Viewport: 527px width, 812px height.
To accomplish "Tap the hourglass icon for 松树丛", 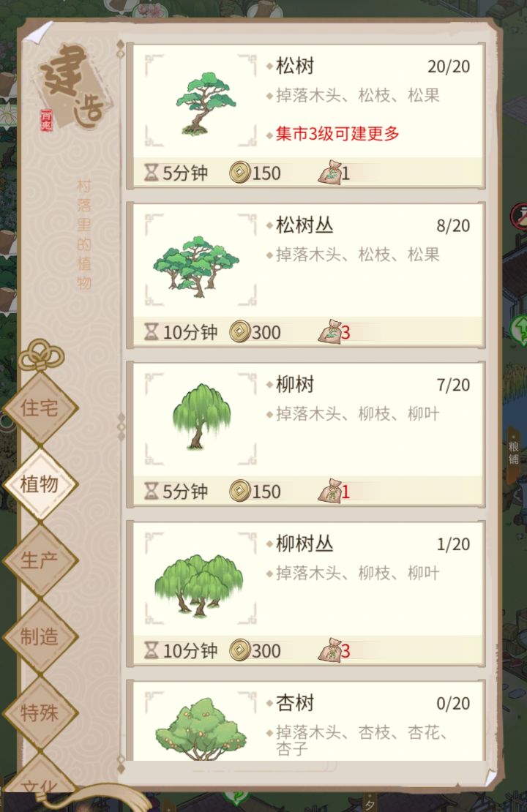I will 152,331.
